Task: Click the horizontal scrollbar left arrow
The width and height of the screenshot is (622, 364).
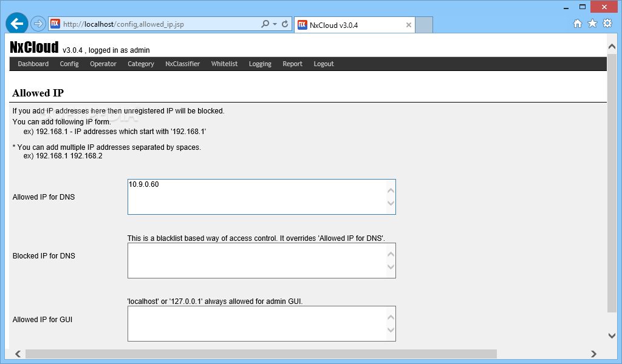Action: point(18,354)
